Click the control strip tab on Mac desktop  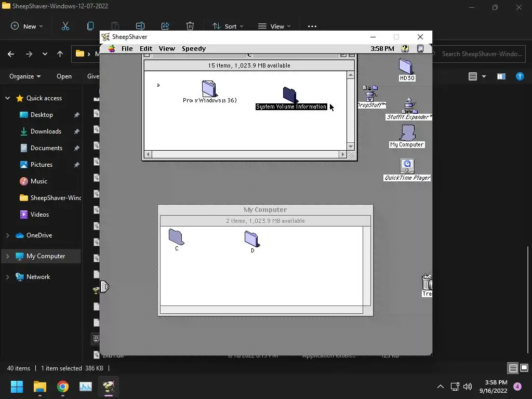point(104,287)
